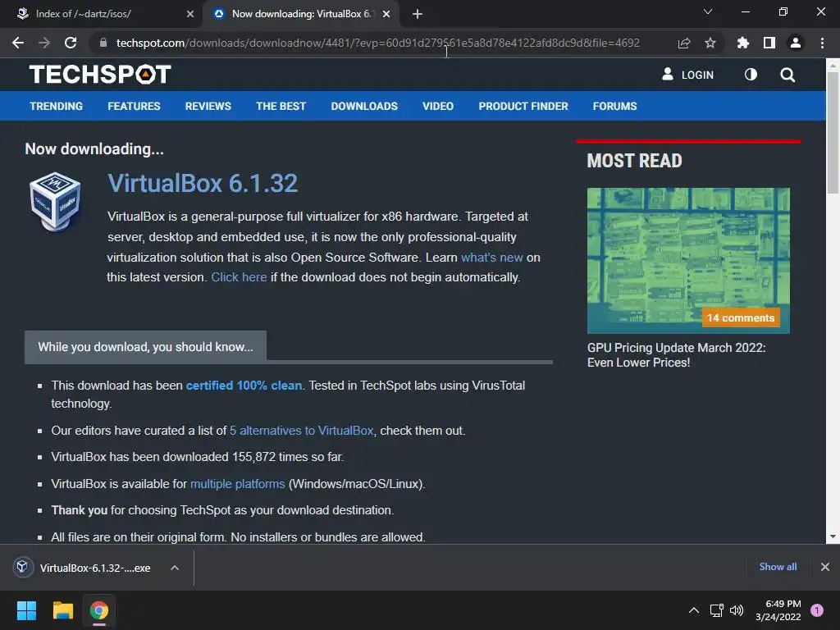
Task: Open the VirtualBox 6.1.32 title link
Action: [x=203, y=183]
